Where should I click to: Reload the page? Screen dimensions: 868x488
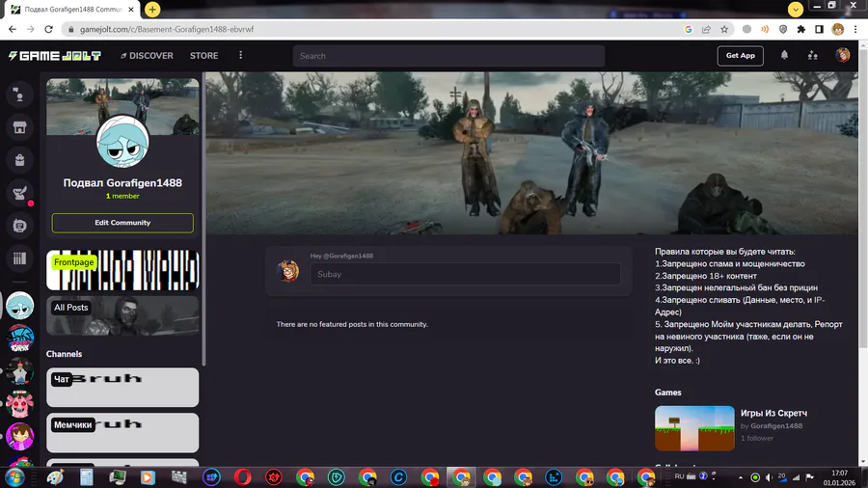(49, 29)
